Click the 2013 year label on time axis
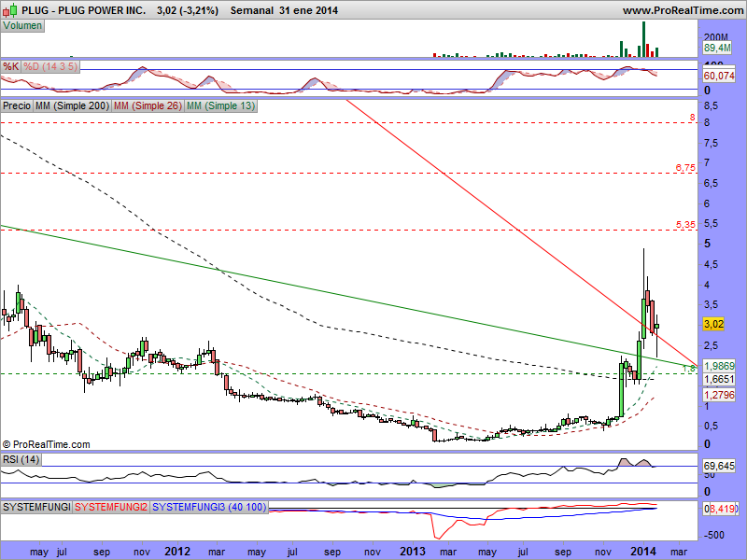Screen dimensions: 747x560 (413, 552)
